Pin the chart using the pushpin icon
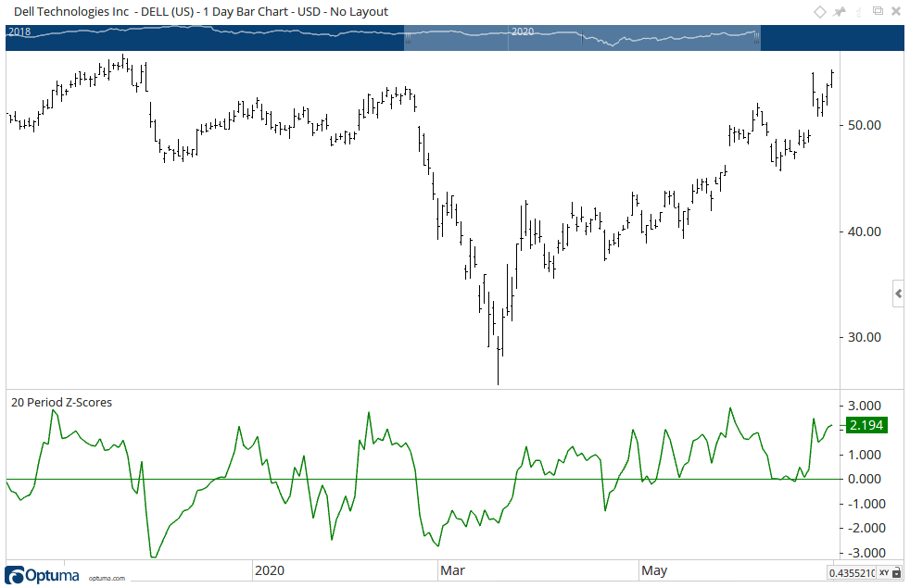The height and width of the screenshot is (588, 910). (x=840, y=12)
